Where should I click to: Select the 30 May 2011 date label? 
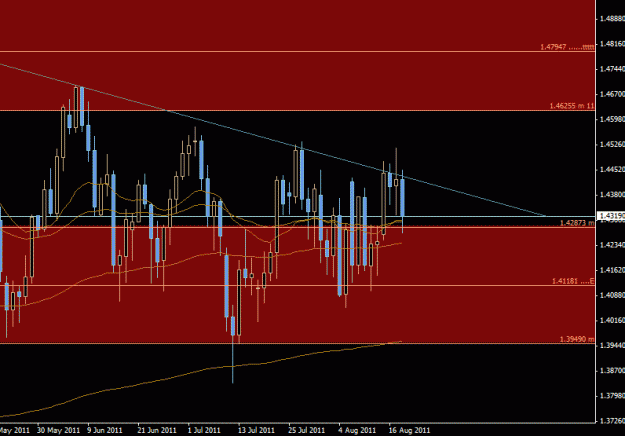point(58,430)
